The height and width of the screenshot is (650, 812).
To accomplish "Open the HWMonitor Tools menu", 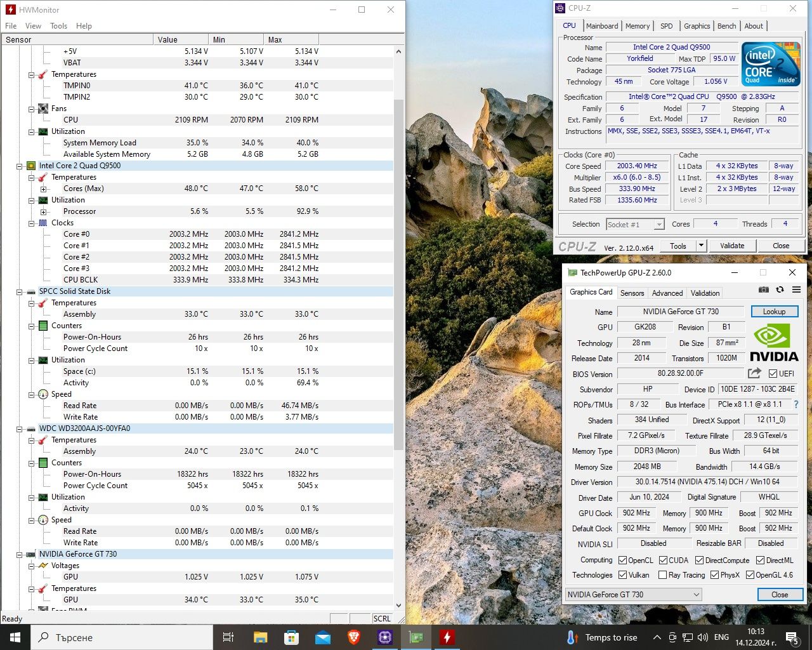I will [58, 26].
